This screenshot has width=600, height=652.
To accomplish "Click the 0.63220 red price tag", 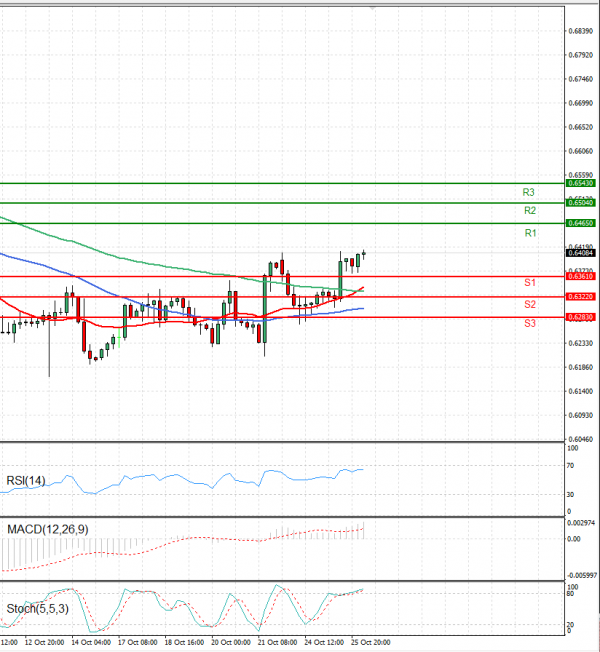I will point(581,297).
